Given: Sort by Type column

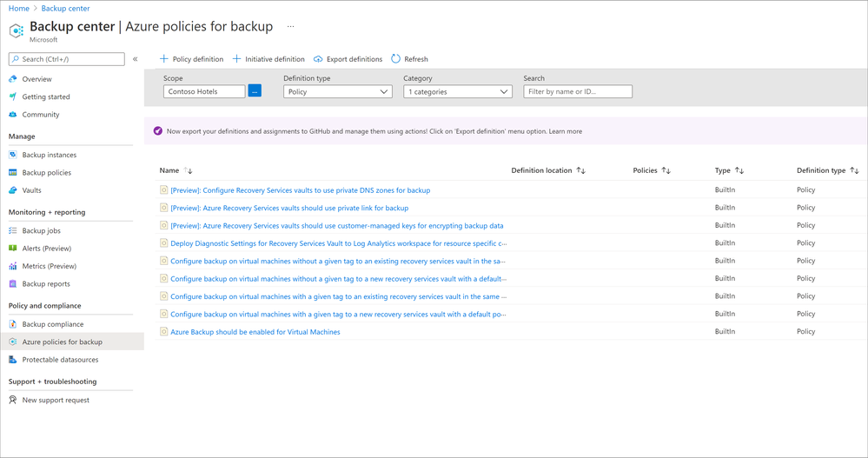Looking at the screenshot, I should click(x=739, y=170).
